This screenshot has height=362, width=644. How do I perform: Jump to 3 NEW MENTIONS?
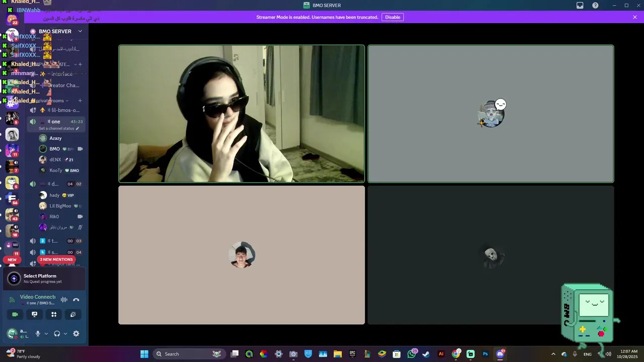pos(56,259)
